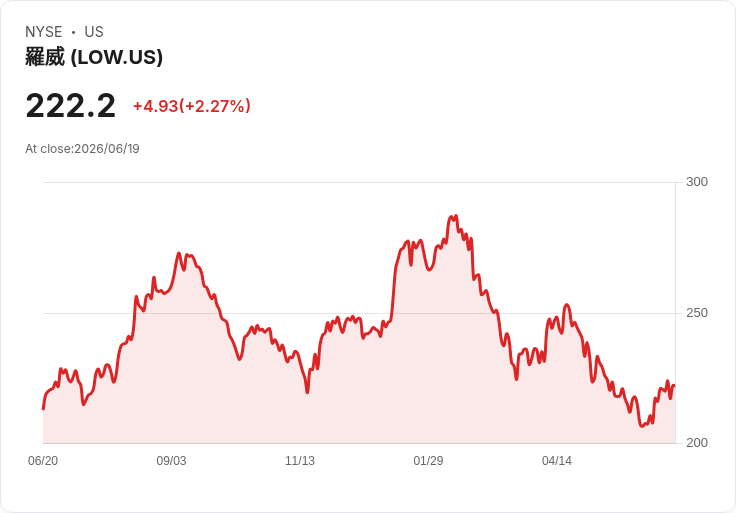Click the 羅威 (LOW.US) stock title
The height and width of the screenshot is (513, 736).
[x=94, y=57]
